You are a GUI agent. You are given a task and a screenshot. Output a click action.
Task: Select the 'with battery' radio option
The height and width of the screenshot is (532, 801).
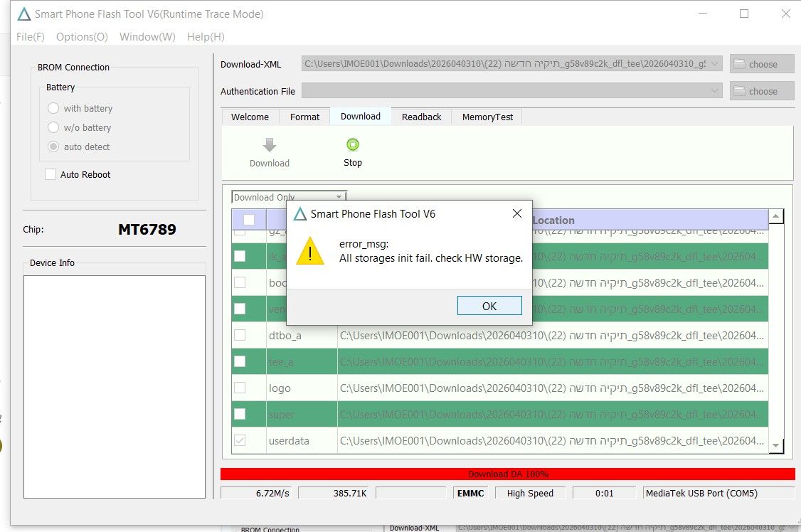point(53,108)
